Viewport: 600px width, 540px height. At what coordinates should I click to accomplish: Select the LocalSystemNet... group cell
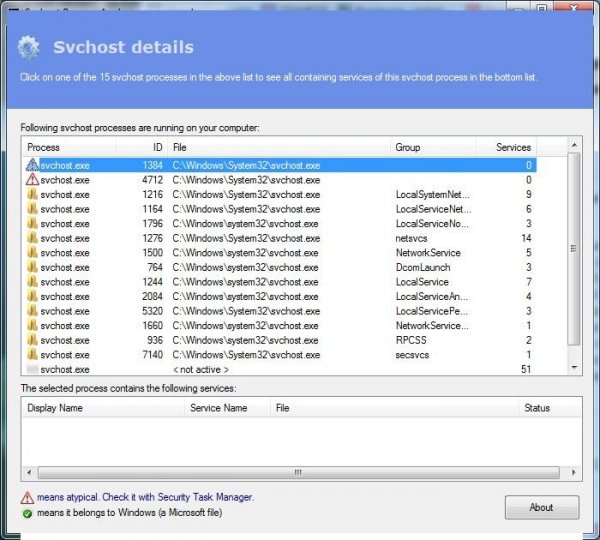click(432, 194)
